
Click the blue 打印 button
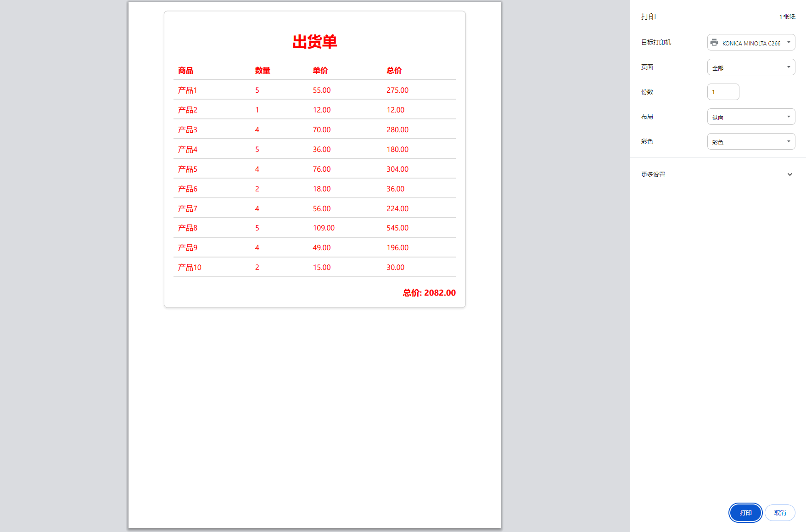point(745,513)
